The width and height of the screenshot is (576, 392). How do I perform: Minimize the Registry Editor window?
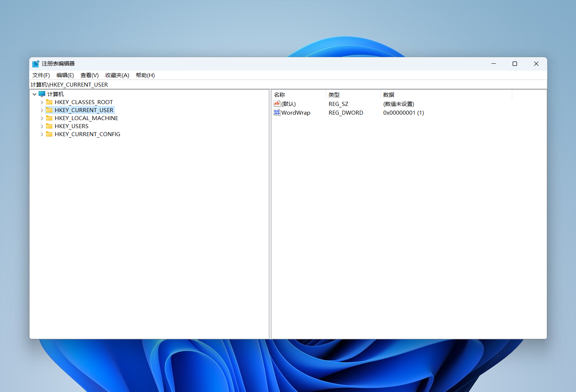[x=494, y=64]
